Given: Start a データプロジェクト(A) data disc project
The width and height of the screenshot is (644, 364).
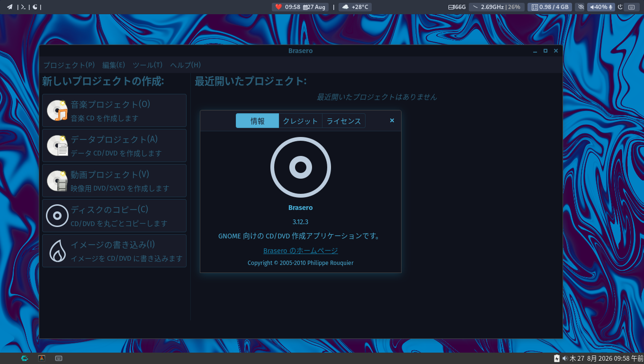Looking at the screenshot, I should (x=114, y=146).
